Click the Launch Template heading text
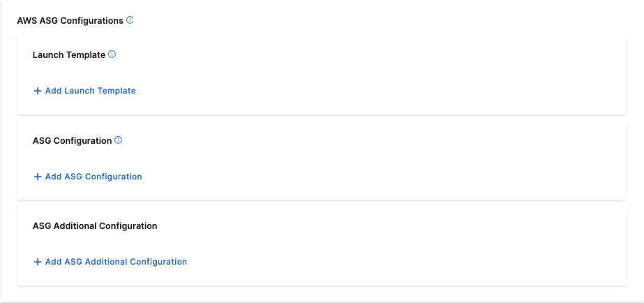Screen dimensions: 644x303 69,54
